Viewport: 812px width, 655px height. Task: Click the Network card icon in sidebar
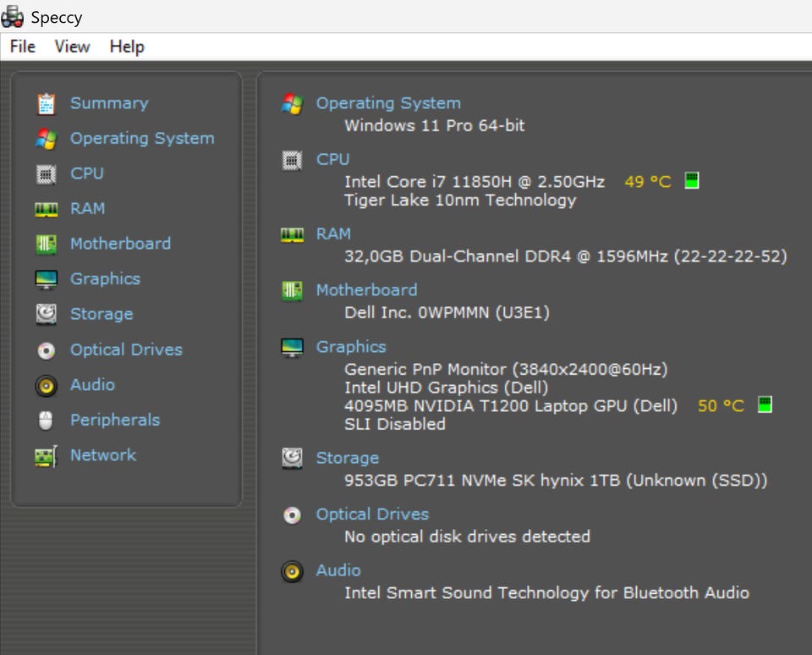pos(46,455)
